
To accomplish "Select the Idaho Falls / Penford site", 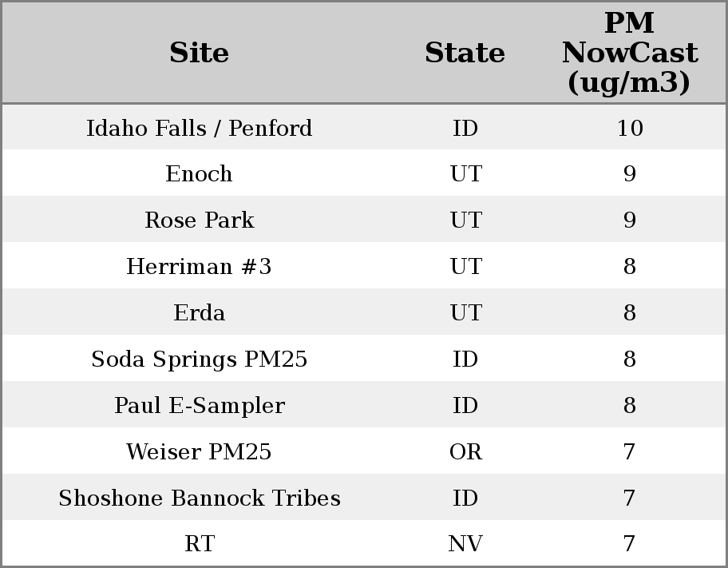I will pyautogui.click(x=199, y=128).
